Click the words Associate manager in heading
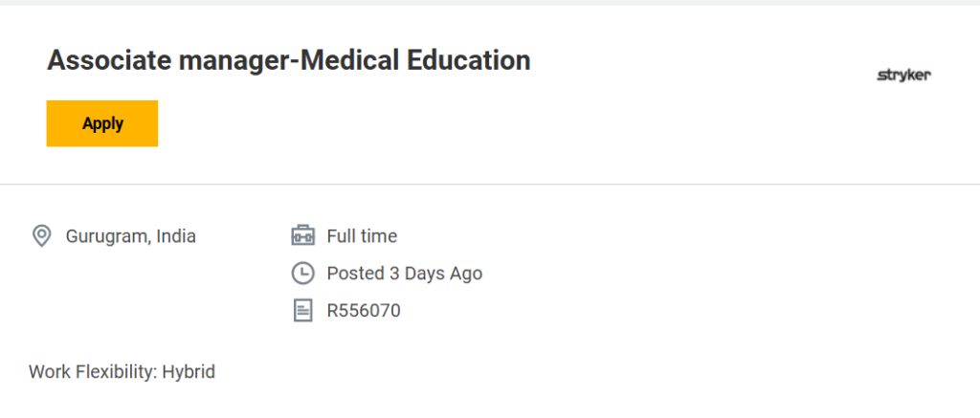This screenshot has width=980, height=418. pos(168,60)
